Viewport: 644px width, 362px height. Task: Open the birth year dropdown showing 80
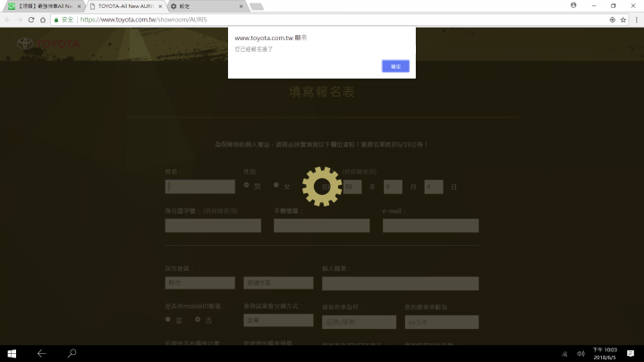tap(352, 187)
